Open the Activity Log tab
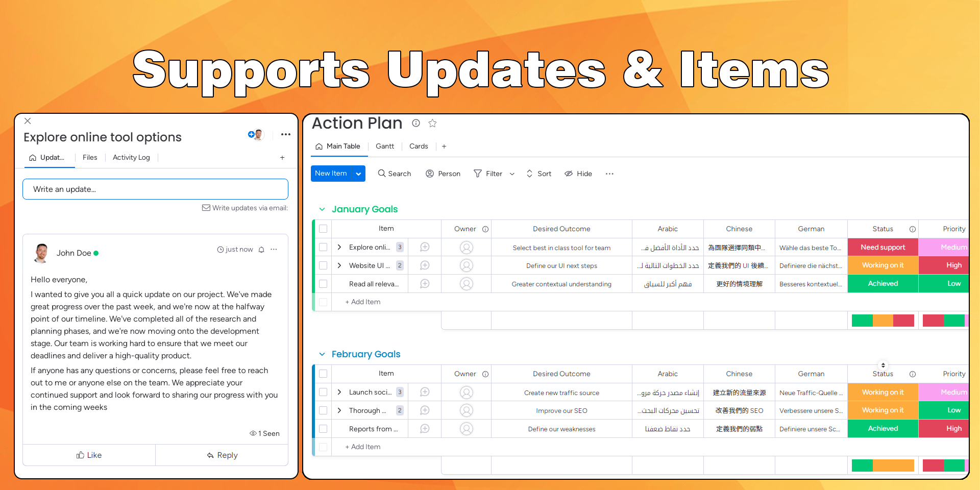The height and width of the screenshot is (490, 980). coord(131,158)
